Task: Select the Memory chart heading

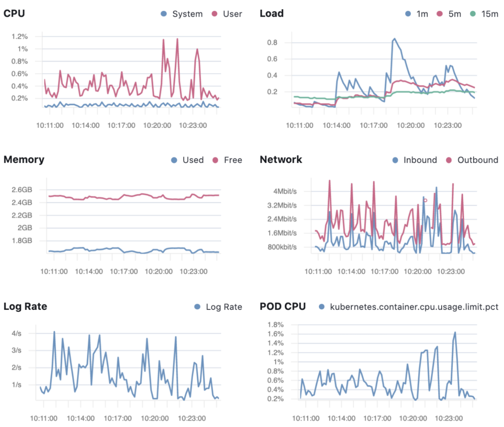Action: coord(24,160)
